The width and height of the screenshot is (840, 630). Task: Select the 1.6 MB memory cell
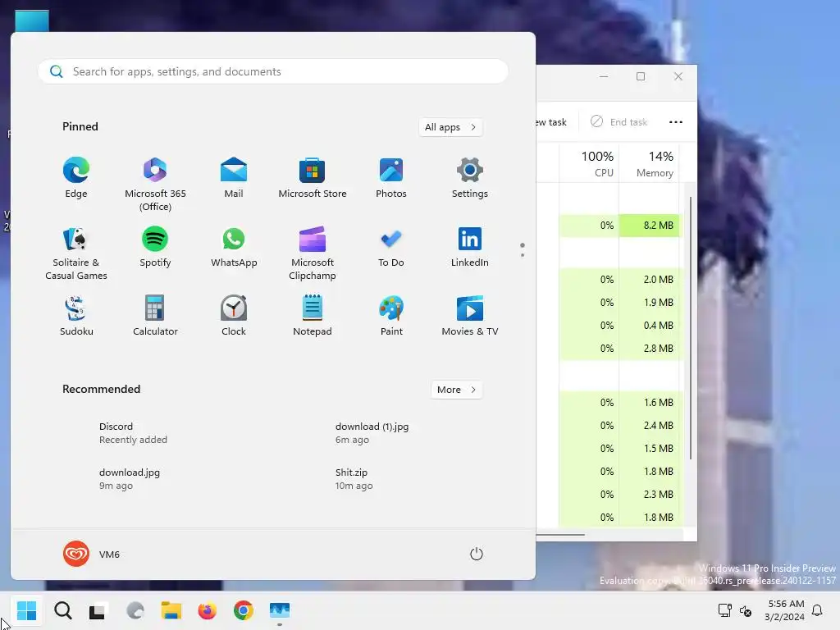coord(650,402)
